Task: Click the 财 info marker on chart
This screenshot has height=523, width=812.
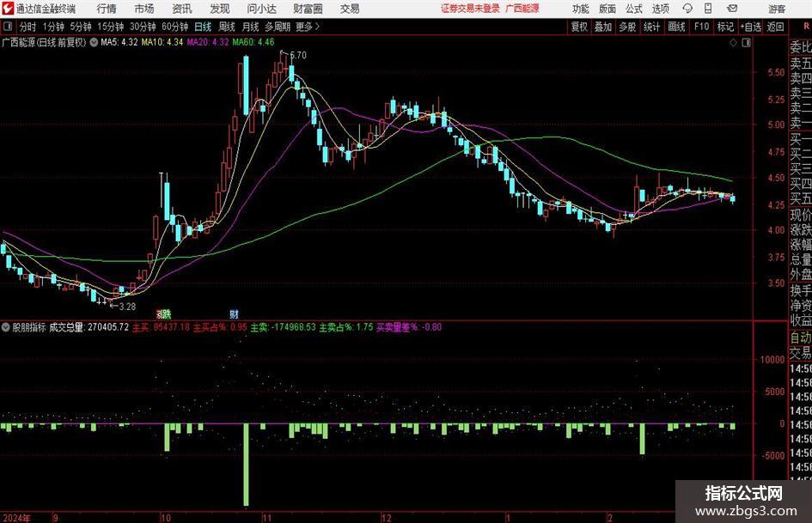Action: click(234, 313)
